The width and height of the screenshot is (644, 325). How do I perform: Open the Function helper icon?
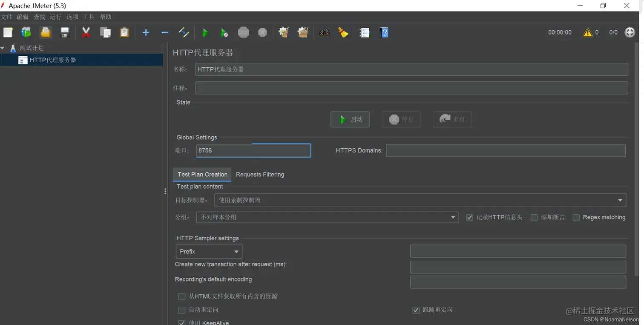(365, 32)
